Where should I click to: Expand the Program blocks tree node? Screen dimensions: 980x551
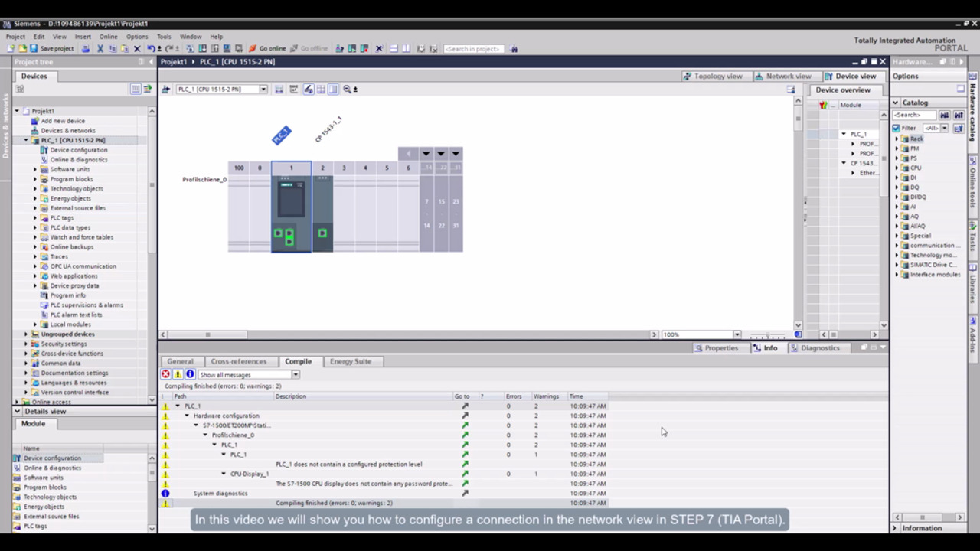coord(35,179)
